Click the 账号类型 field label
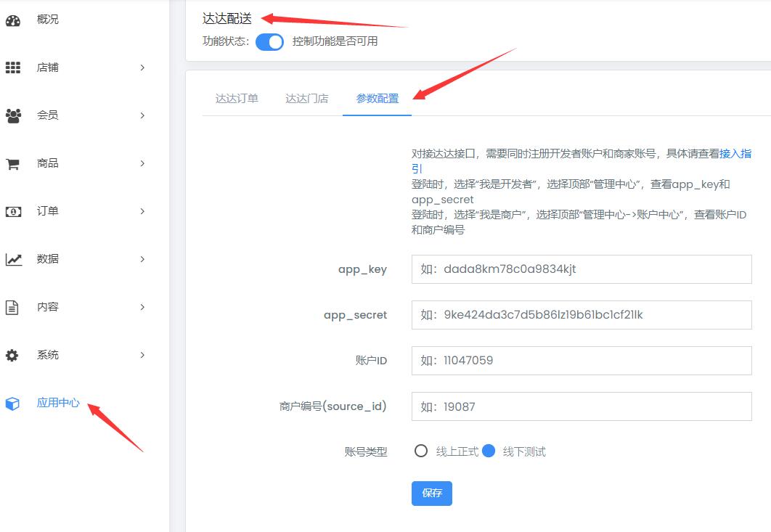This screenshot has width=771, height=532. click(x=366, y=451)
